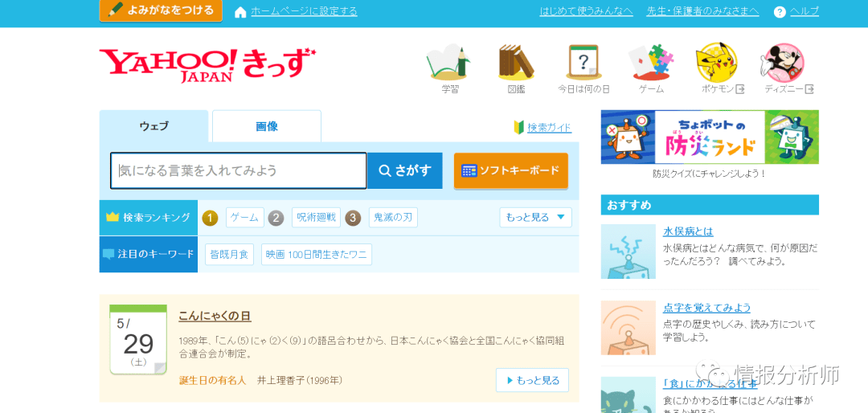
Task: Click the bronze number 3 rank badge
Action: [x=353, y=218]
